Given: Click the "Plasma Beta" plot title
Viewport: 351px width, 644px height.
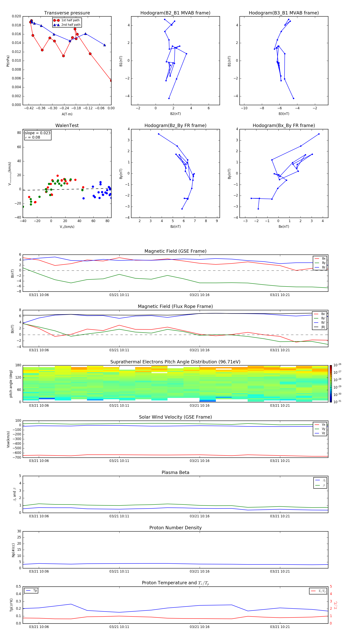Looking at the screenshot, I should (175, 473).
